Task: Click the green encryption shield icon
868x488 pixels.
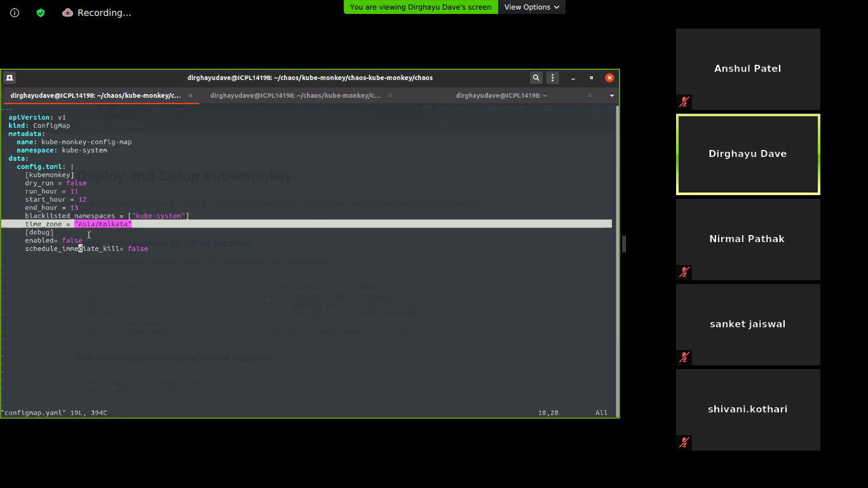Action: pos(41,13)
